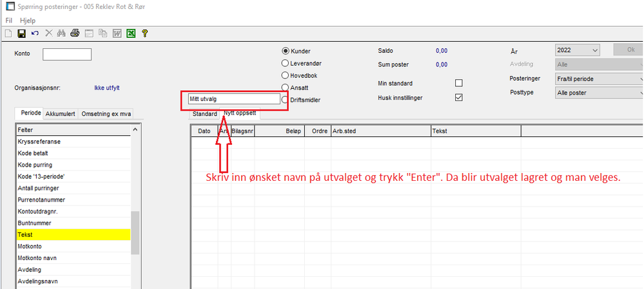Click the Ok button

point(629,49)
